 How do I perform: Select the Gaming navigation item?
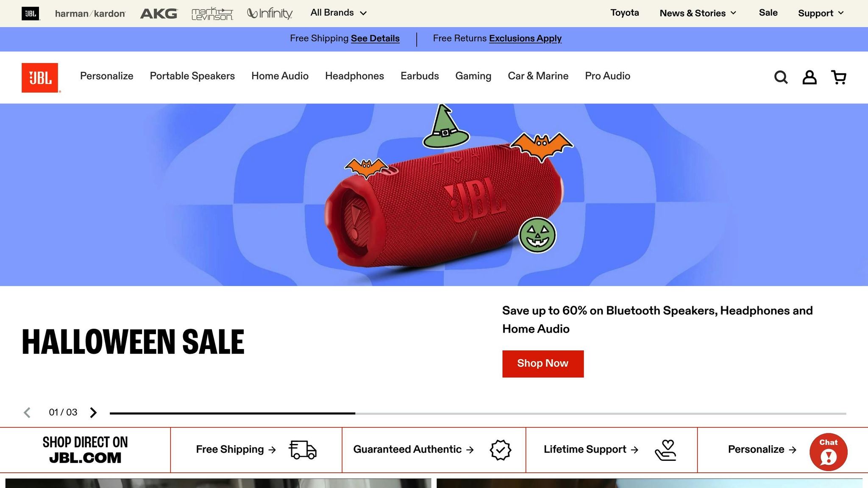click(473, 76)
